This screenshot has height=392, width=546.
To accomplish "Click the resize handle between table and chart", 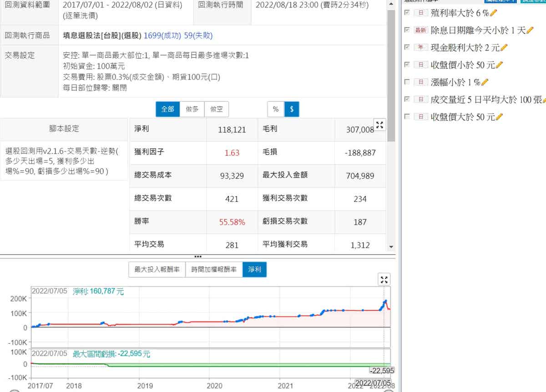I will 198,256.
